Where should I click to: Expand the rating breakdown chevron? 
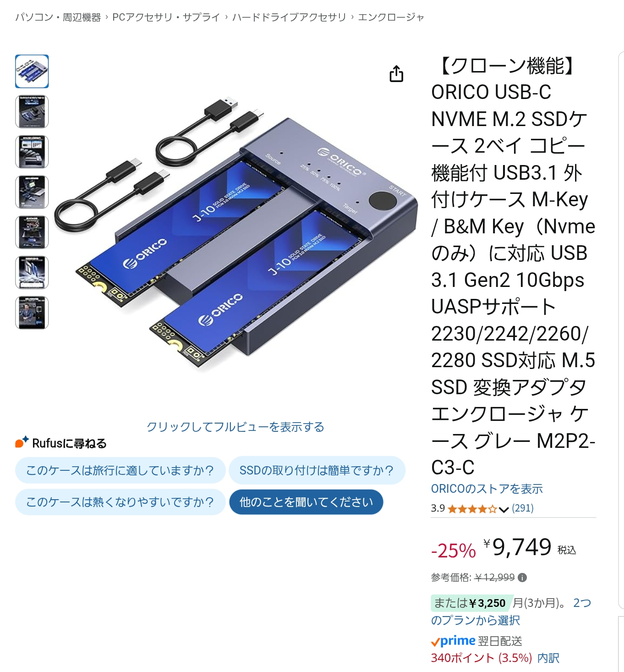(504, 509)
